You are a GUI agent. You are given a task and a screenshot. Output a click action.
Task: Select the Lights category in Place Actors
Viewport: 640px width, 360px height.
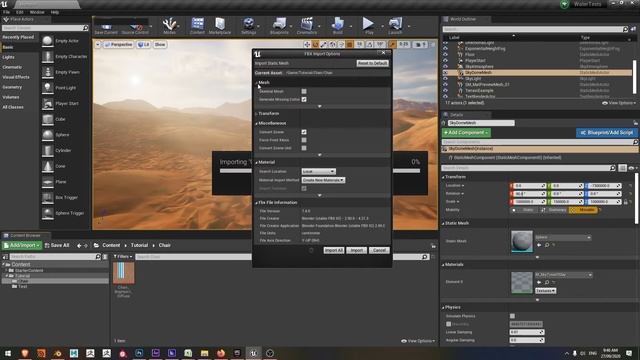click(x=9, y=57)
